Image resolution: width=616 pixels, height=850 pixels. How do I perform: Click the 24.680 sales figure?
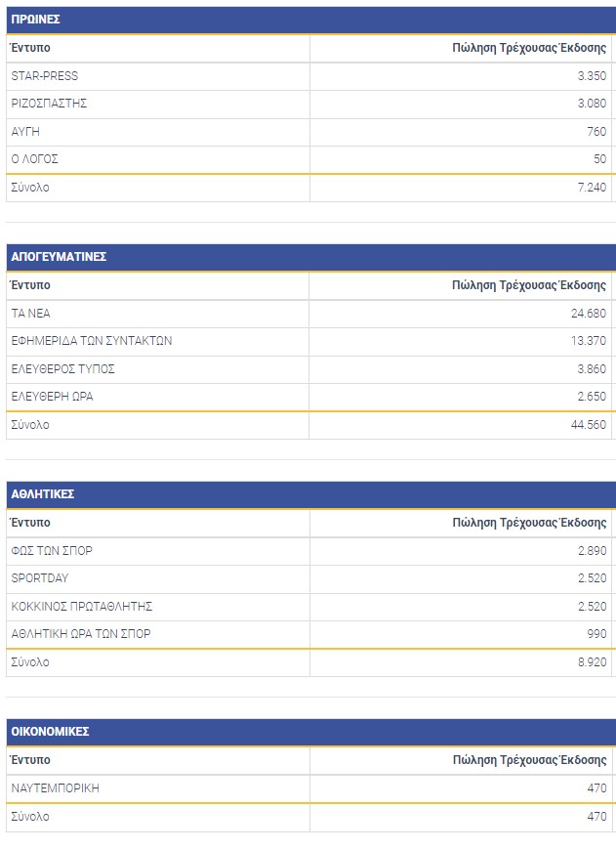click(x=589, y=314)
